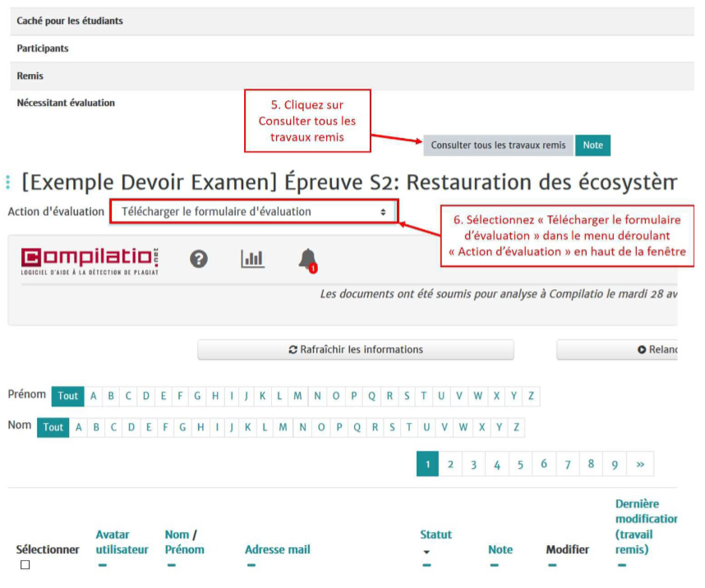Select Tout in the Nom filter row

click(53, 427)
